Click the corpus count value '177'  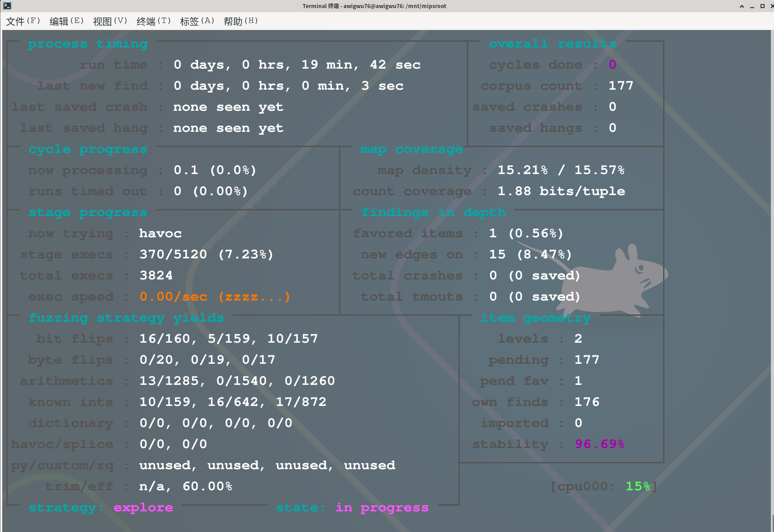click(x=621, y=86)
